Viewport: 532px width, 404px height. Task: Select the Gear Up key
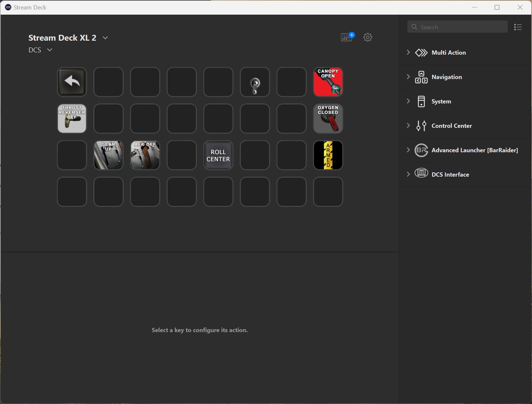[x=108, y=155]
